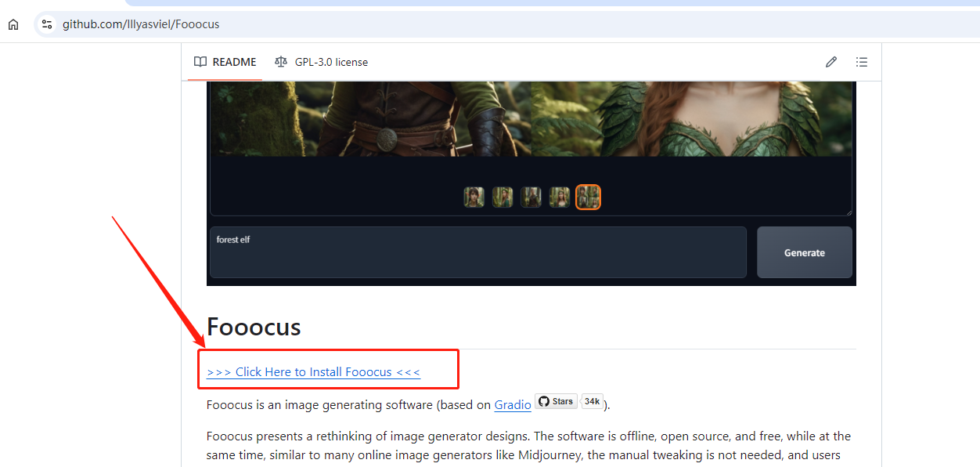This screenshot has width=980, height=467.
Task: Pick the fourth thumbnail in the gallery
Action: point(560,197)
